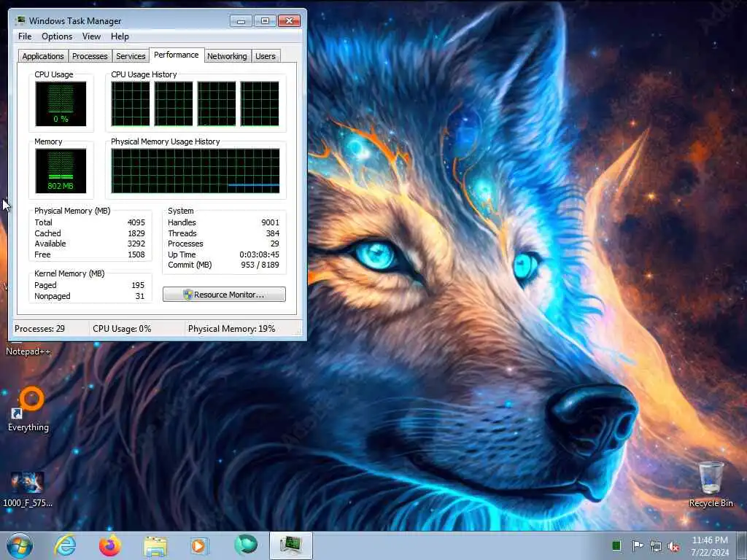Screen dimensions: 747x560
Task: Click the Paged kernel memory value 195
Action: tap(138, 285)
